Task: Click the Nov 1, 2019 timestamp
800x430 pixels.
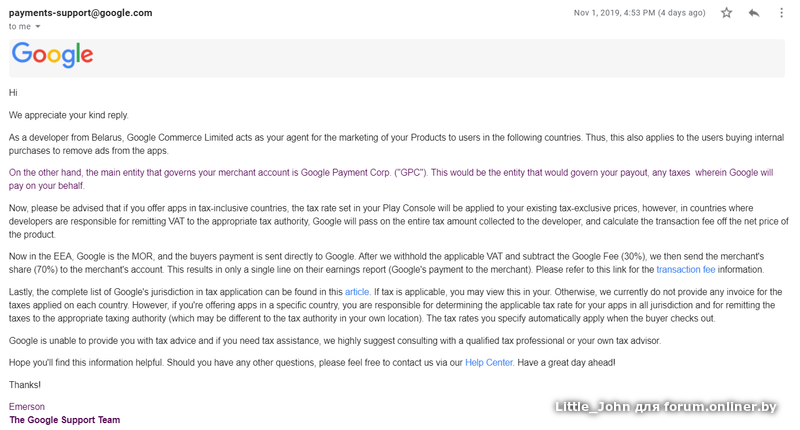Action: (640, 13)
